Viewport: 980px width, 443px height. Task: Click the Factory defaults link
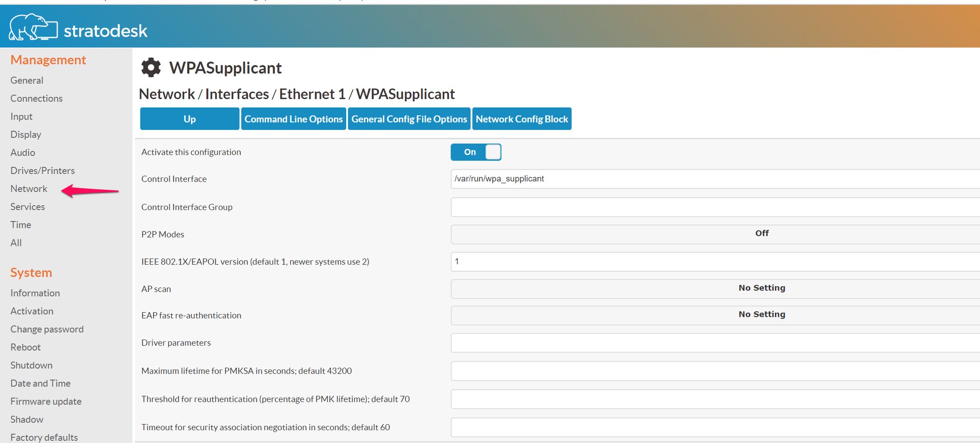(44, 436)
